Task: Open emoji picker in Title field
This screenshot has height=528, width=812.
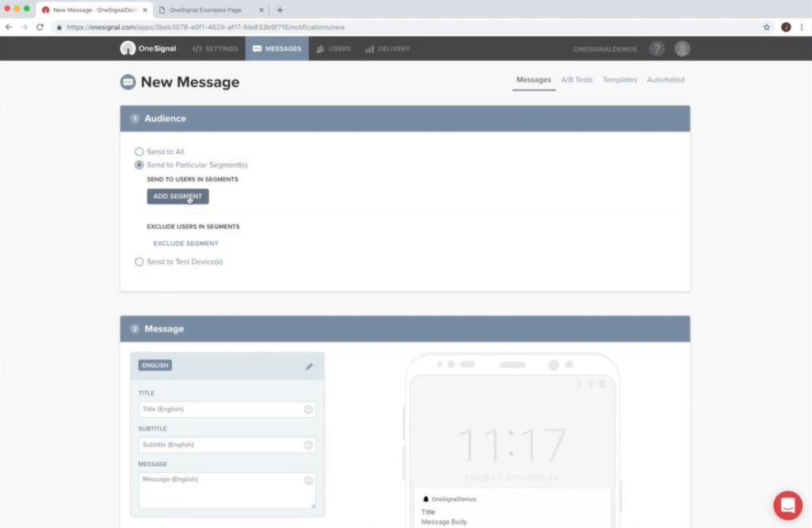Action: coord(308,410)
